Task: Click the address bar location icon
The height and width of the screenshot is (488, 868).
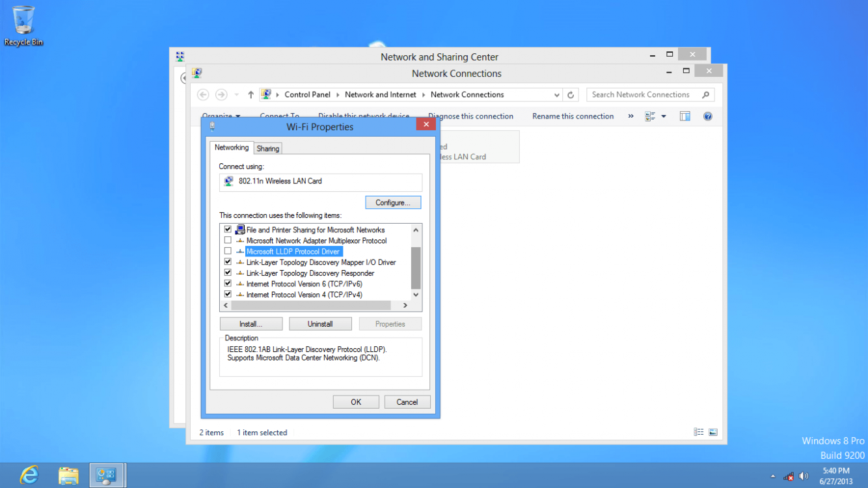Action: tap(265, 94)
